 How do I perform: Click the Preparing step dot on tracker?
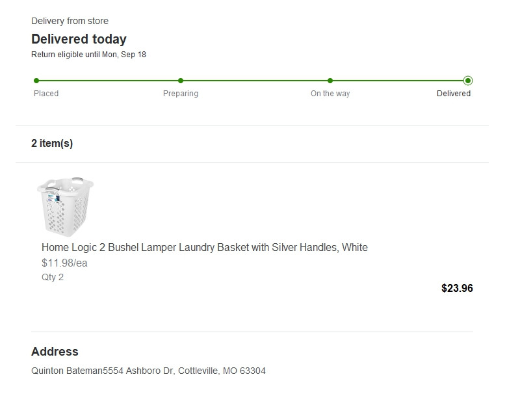pyautogui.click(x=181, y=81)
